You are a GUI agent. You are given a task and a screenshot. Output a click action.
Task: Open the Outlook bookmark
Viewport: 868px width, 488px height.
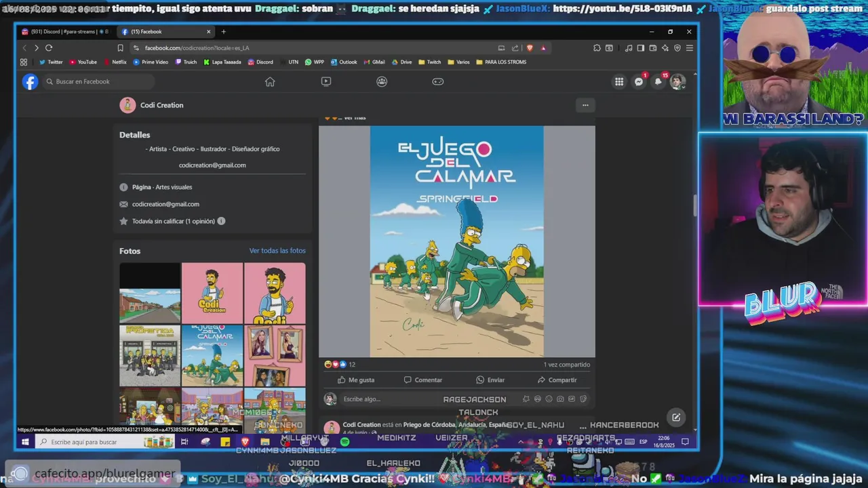coord(344,62)
